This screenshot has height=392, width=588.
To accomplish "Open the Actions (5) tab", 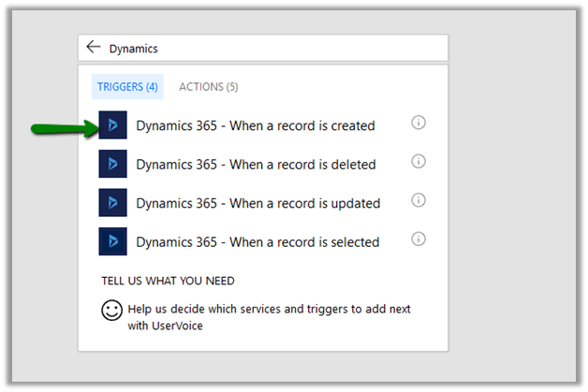I will tap(208, 87).
